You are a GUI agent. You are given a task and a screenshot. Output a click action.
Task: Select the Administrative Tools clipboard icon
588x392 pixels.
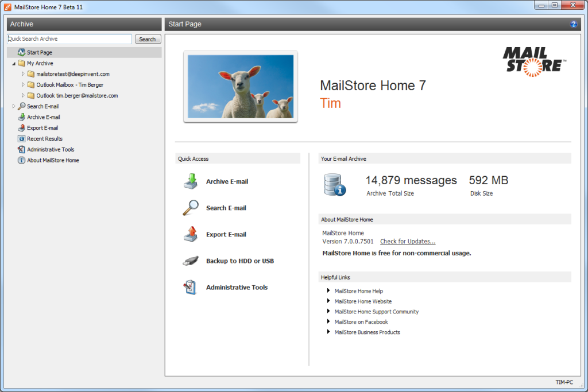(192, 287)
